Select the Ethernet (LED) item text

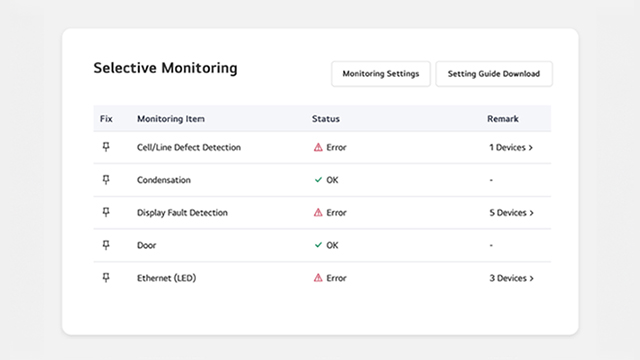coord(167,278)
